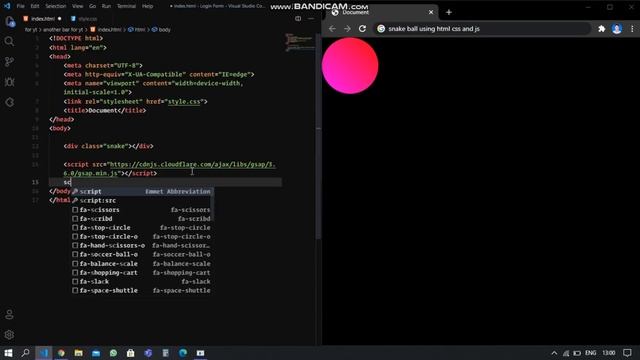Select the 'fa-scissors' suggestion
Image resolution: width=640 pixels, height=360 pixels.
142,210
